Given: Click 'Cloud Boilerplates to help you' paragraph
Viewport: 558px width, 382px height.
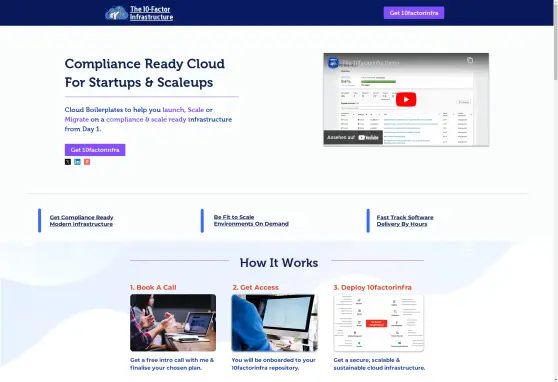Looking at the screenshot, I should 148,119.
